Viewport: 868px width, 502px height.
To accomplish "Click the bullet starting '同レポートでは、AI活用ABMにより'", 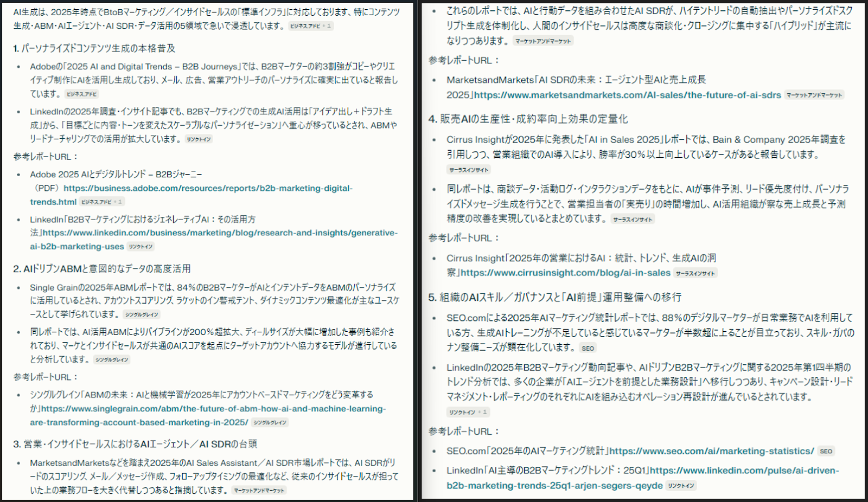I will click(x=214, y=345).
